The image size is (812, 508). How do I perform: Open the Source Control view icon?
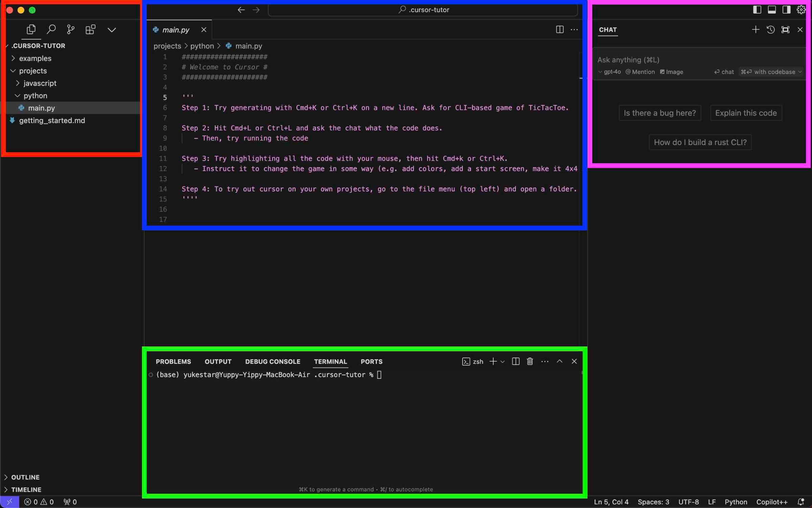(71, 30)
